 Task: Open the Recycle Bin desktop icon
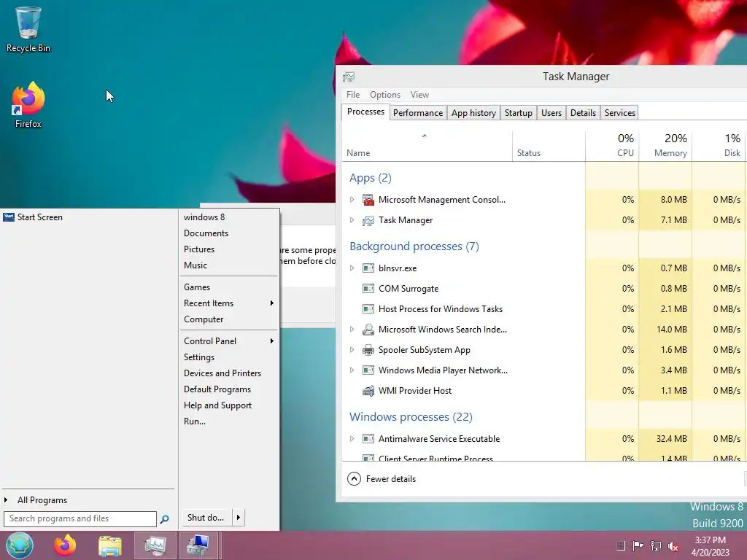pos(28,29)
